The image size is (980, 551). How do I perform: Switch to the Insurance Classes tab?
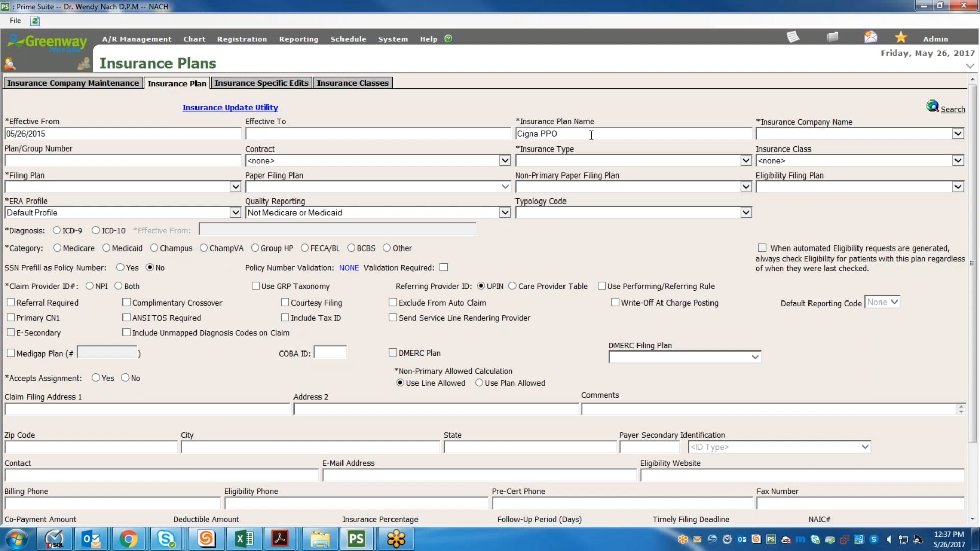353,82
